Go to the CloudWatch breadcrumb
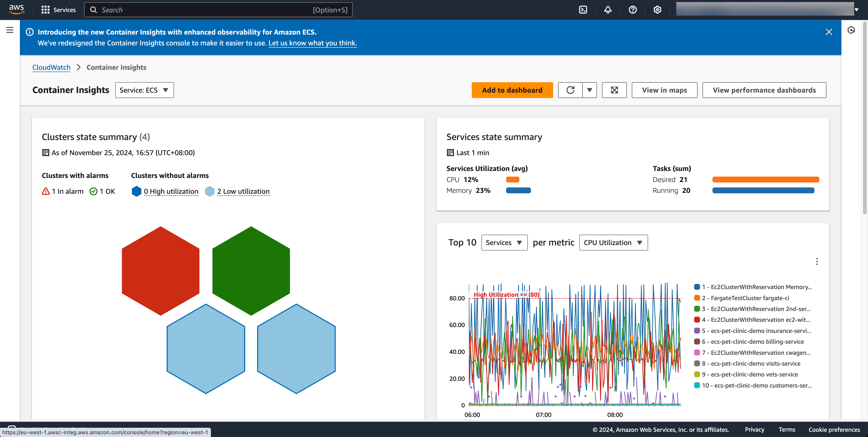This screenshot has width=868, height=437. pyautogui.click(x=51, y=67)
